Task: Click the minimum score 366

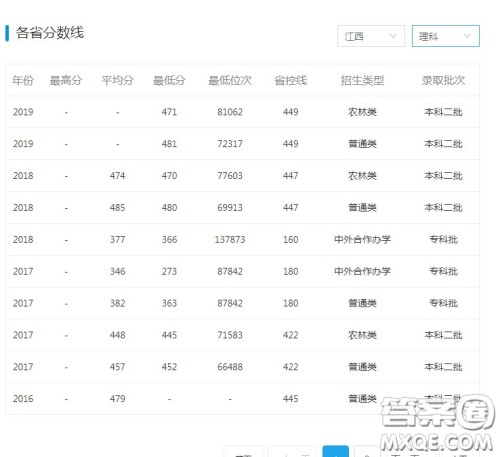Action: pyautogui.click(x=169, y=240)
